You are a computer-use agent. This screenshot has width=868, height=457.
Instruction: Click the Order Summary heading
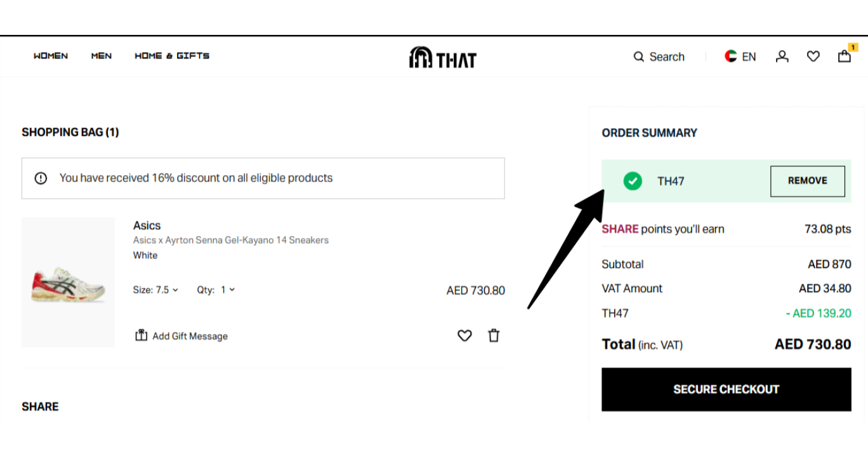pos(649,133)
